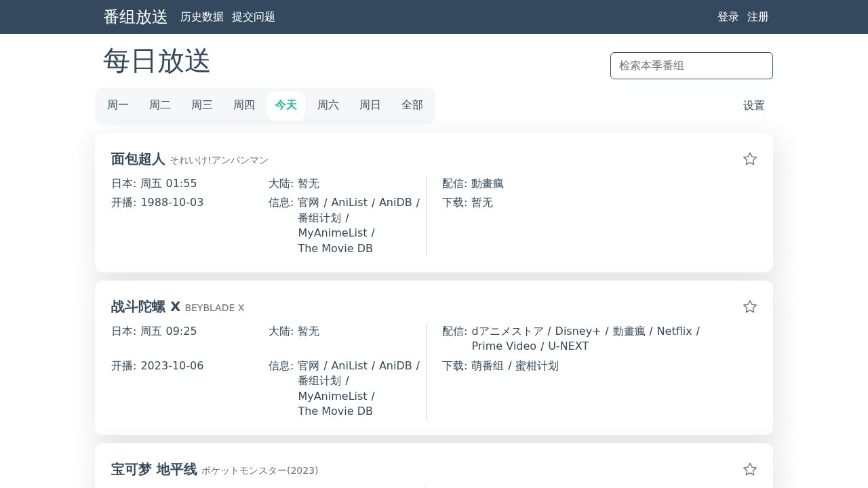Viewport: 868px width, 488px height.
Task: Open the 注册 sign-up link
Action: (x=758, y=17)
